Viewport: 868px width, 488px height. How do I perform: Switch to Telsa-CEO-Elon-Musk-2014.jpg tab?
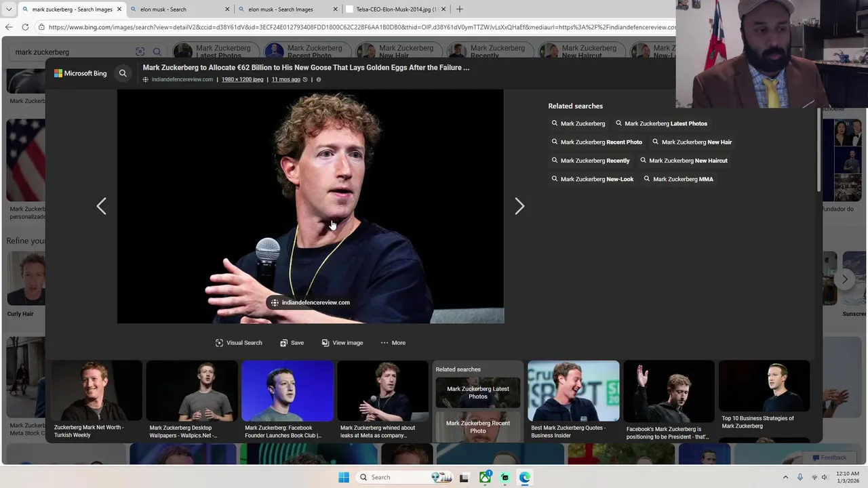(397, 9)
